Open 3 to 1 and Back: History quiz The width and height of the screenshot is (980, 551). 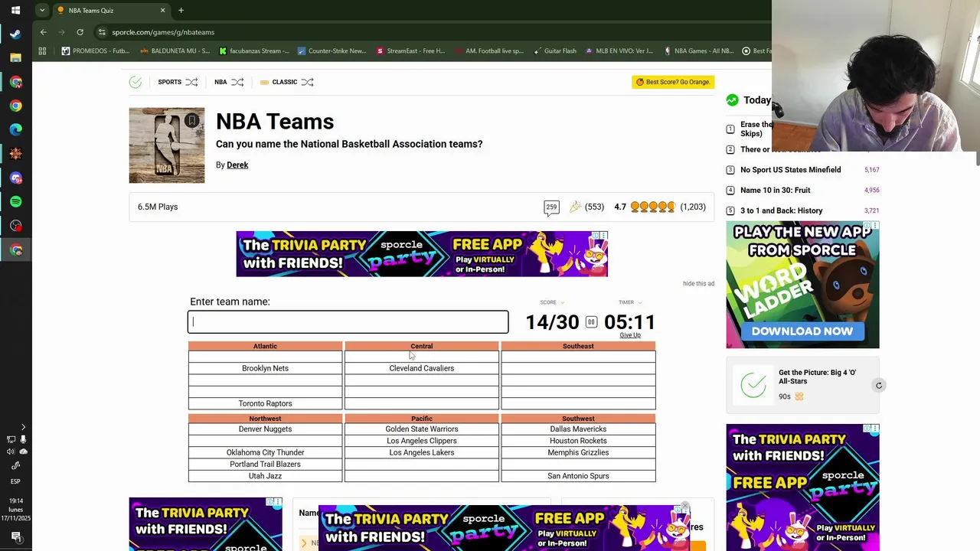(x=781, y=210)
